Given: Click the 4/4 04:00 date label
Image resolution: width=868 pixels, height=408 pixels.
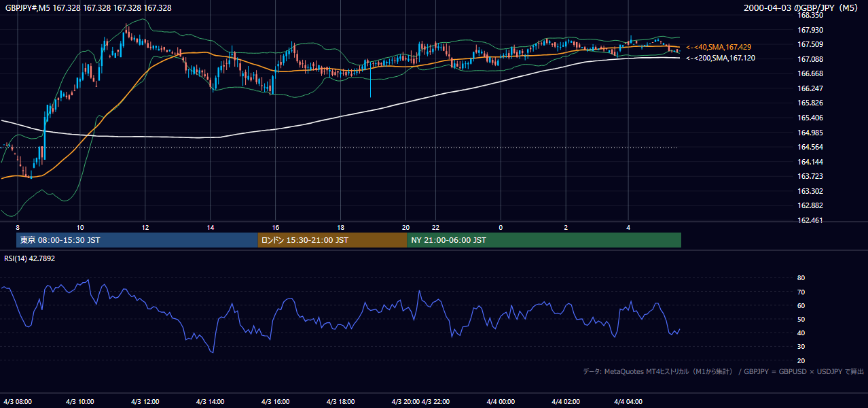Looking at the screenshot, I should [630, 402].
